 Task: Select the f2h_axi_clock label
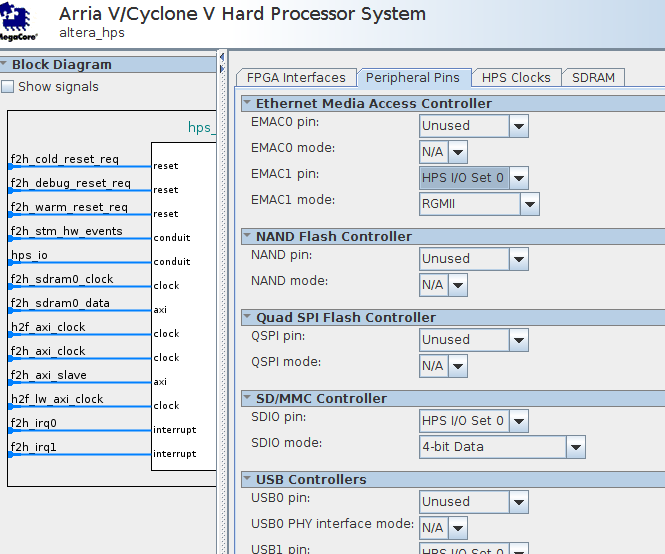48,351
